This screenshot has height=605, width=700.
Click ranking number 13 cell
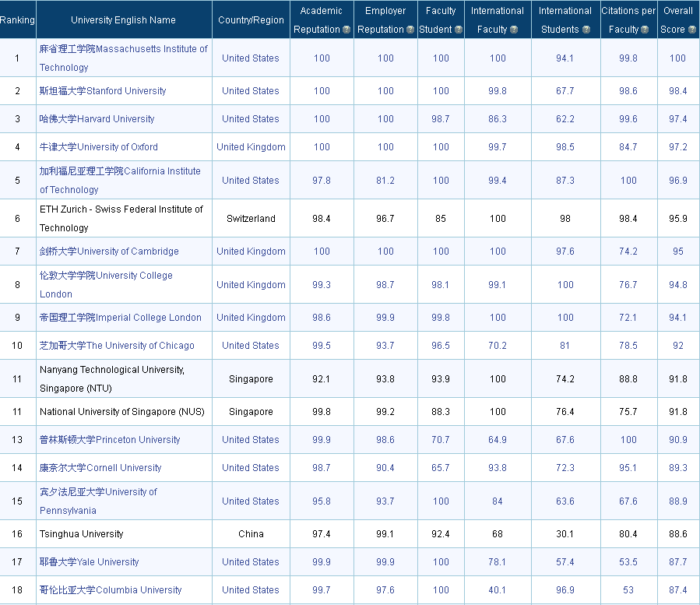tap(17, 440)
